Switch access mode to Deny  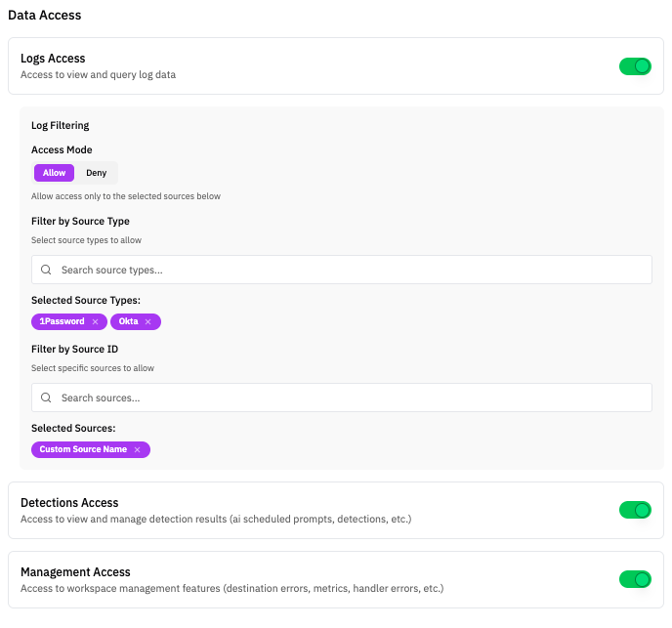click(96, 173)
